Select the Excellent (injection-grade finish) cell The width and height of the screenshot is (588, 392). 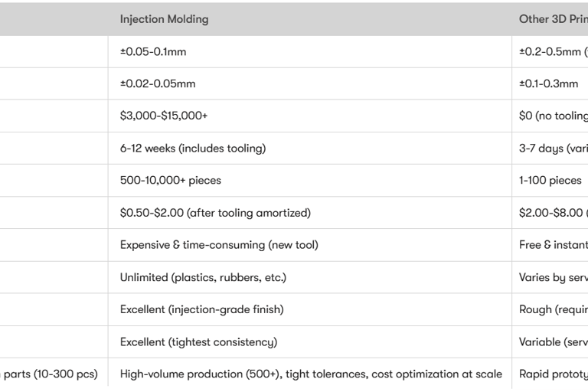pos(202,309)
